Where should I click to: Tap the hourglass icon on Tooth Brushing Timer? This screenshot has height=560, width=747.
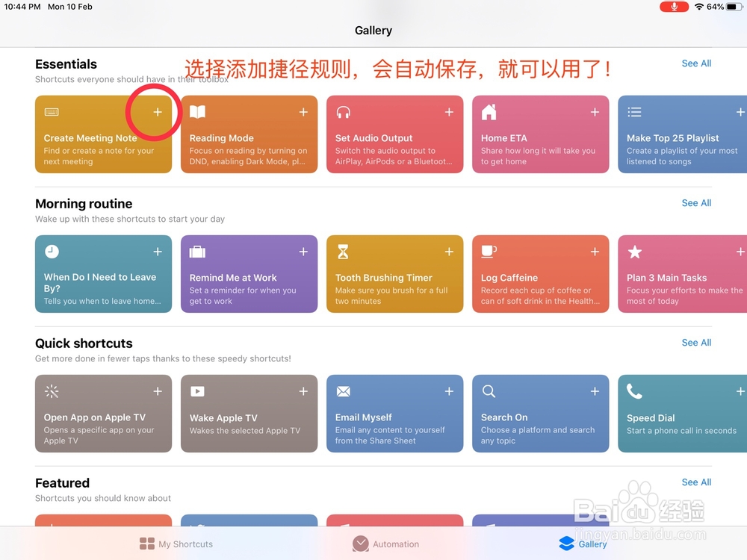point(343,252)
